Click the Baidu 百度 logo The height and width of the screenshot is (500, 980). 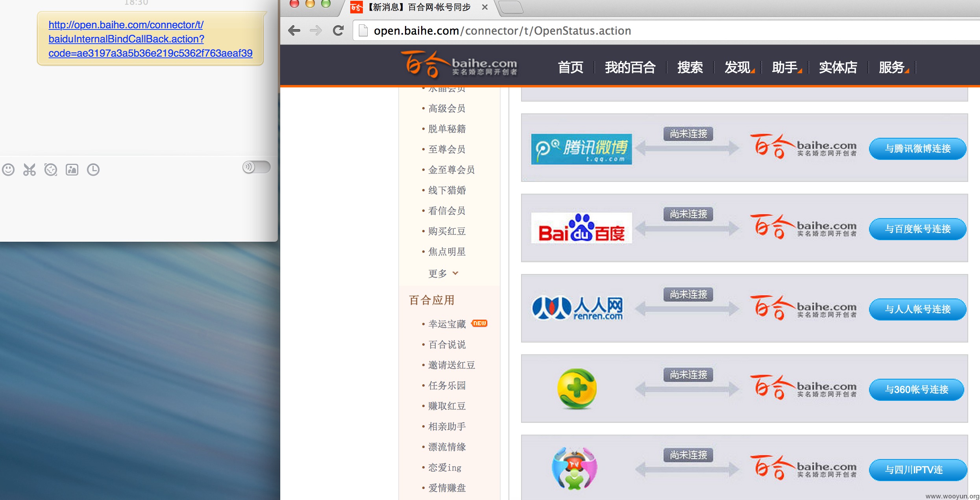pyautogui.click(x=581, y=228)
